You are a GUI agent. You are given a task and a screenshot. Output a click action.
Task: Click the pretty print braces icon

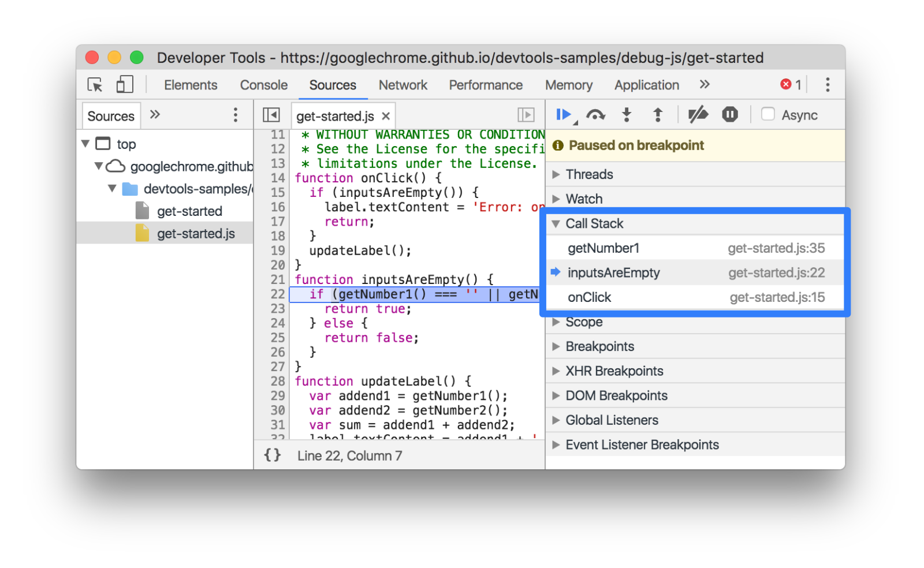(273, 455)
